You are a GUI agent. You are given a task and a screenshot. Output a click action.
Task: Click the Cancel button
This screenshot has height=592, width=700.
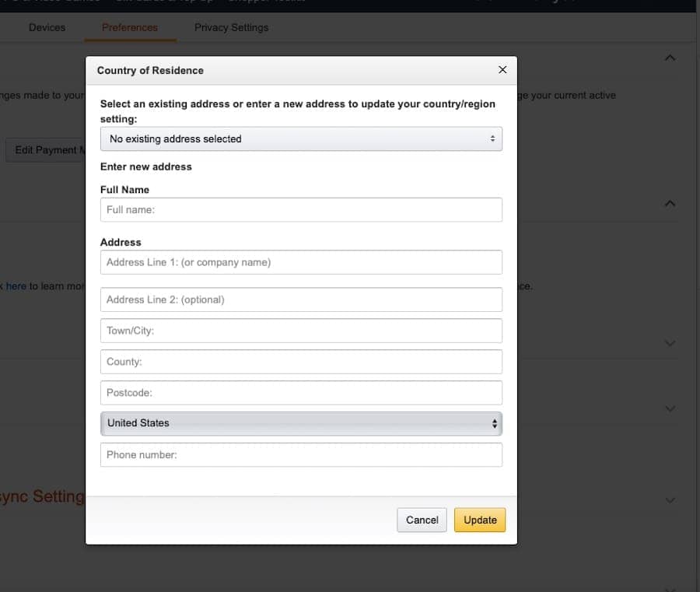click(422, 520)
